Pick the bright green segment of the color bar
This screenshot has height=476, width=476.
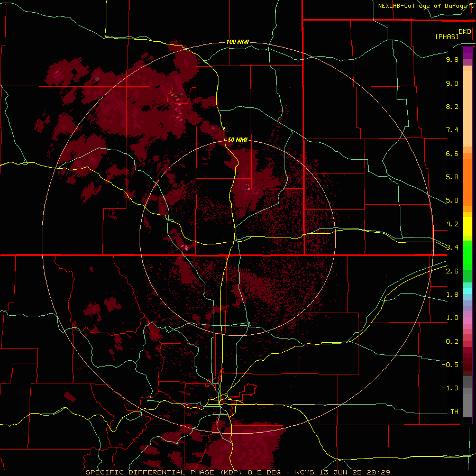click(467, 255)
